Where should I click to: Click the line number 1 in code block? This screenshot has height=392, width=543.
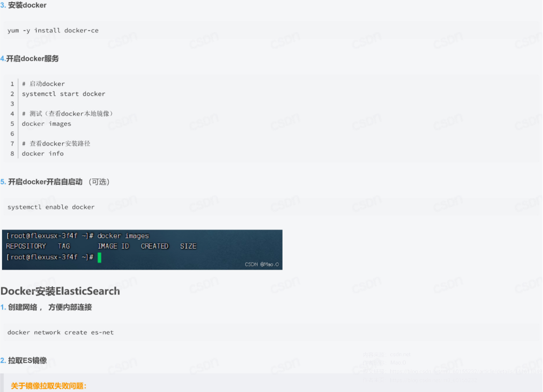[12, 84]
